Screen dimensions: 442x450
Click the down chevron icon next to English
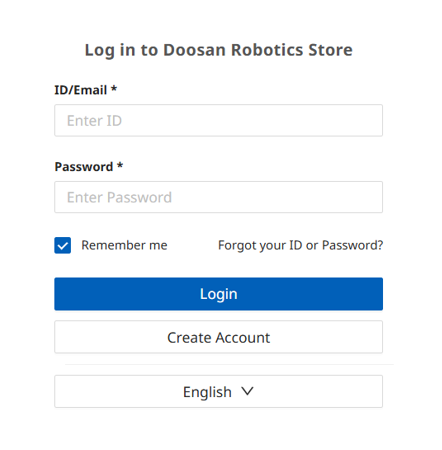[247, 391]
